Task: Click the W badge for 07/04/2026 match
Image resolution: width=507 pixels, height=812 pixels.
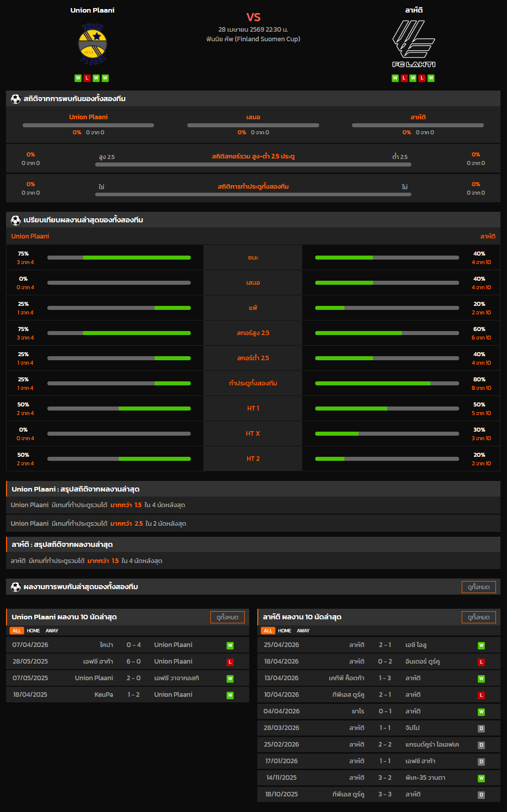Action: (x=230, y=645)
